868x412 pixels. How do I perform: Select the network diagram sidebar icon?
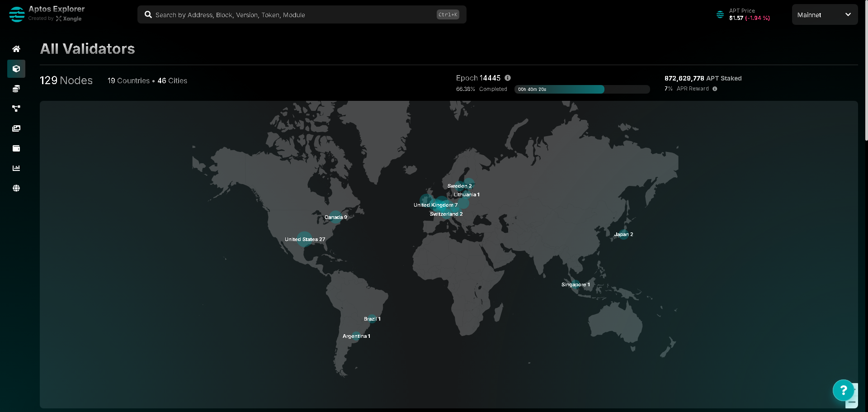tap(16, 109)
